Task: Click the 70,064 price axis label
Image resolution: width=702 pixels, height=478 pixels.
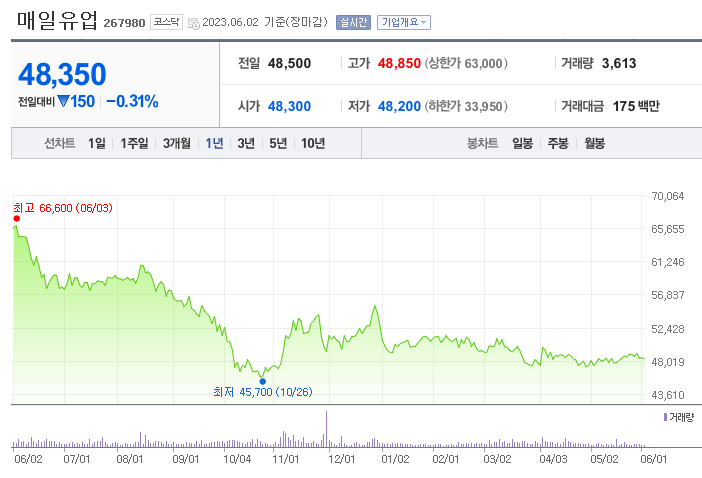Action: 668,196
